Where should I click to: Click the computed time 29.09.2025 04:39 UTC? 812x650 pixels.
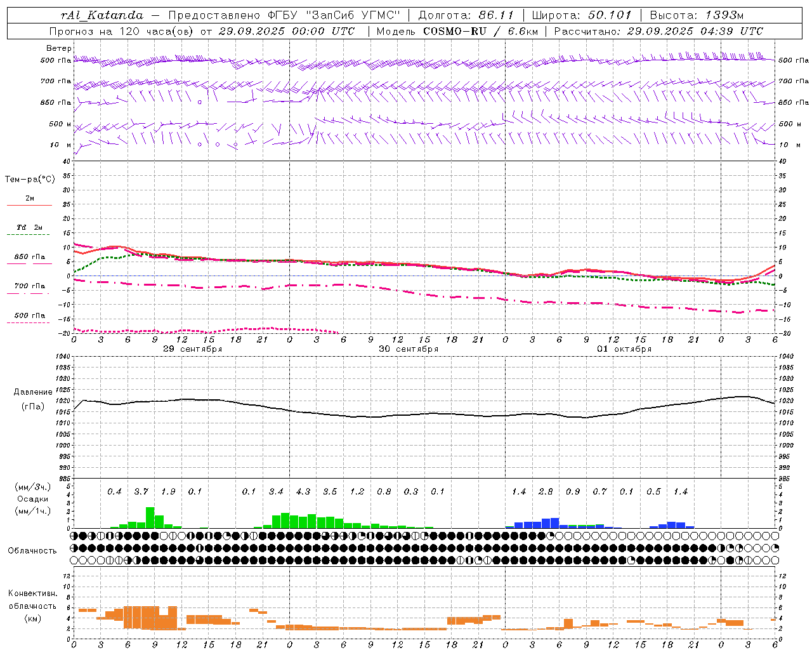tap(695, 31)
